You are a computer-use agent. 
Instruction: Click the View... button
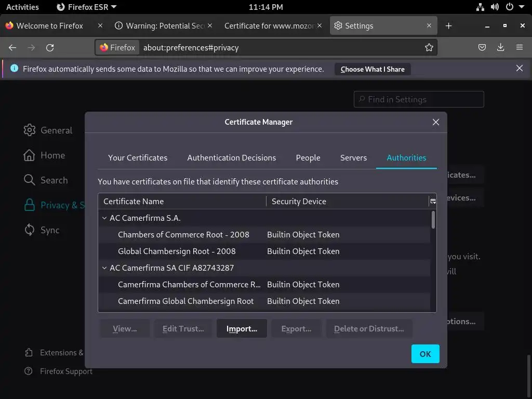[x=125, y=328]
